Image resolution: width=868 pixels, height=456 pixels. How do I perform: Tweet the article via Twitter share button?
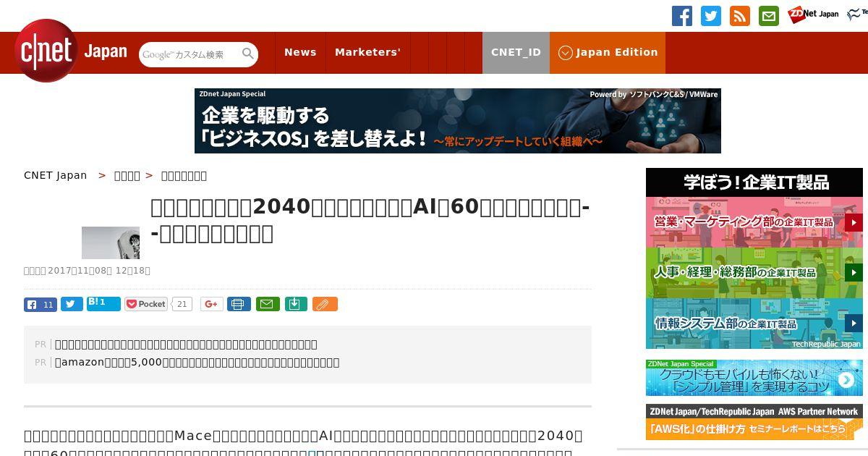point(72,304)
